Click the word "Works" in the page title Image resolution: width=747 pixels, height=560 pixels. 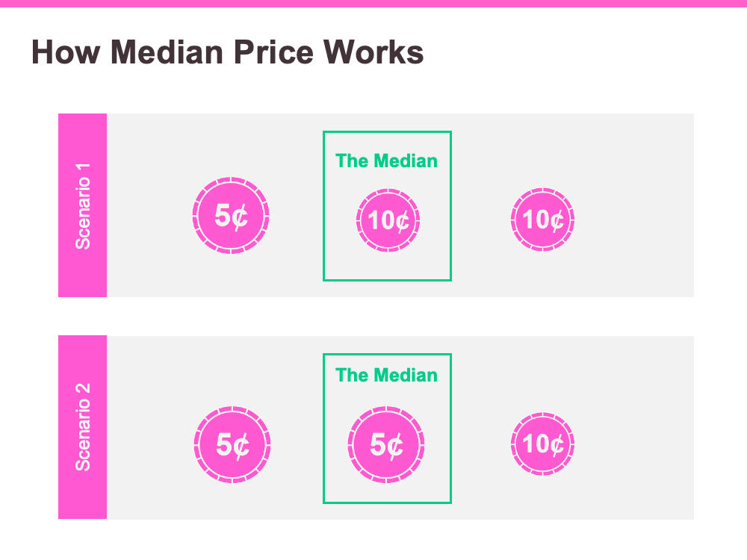[x=373, y=52]
